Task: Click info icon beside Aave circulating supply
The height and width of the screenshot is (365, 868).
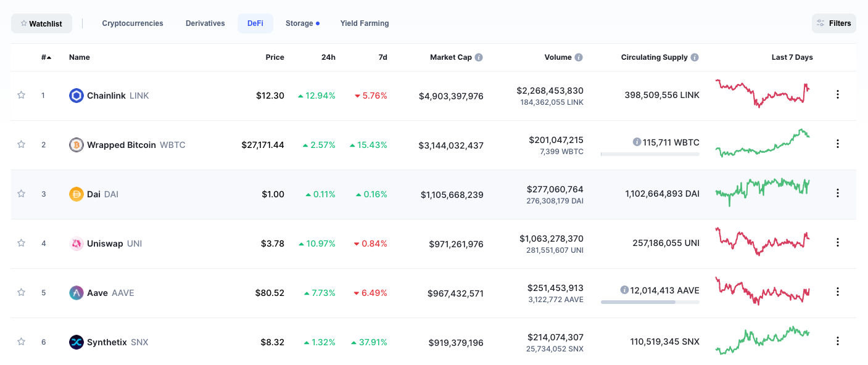Action: click(x=624, y=290)
